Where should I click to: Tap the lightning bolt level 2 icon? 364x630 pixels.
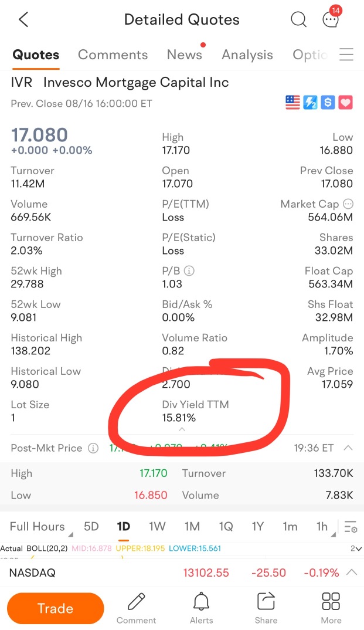click(x=310, y=103)
